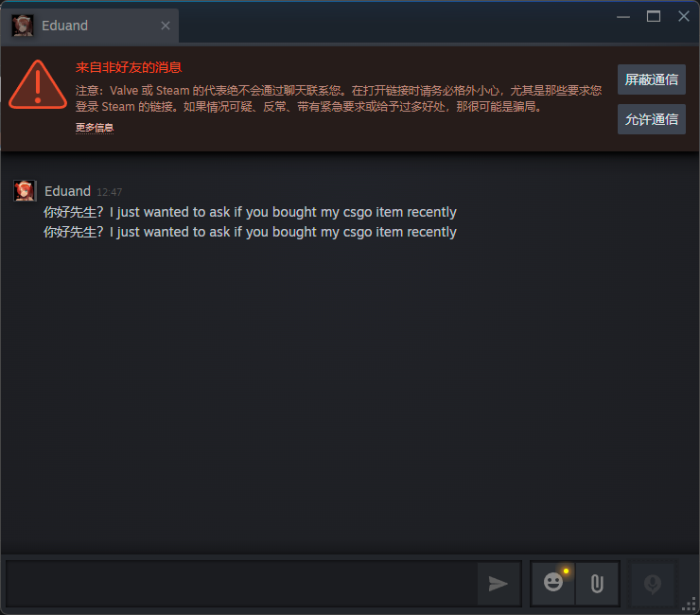Start voice chat with microphone icon
Viewport: 700px width, 615px height.
pyautogui.click(x=653, y=583)
